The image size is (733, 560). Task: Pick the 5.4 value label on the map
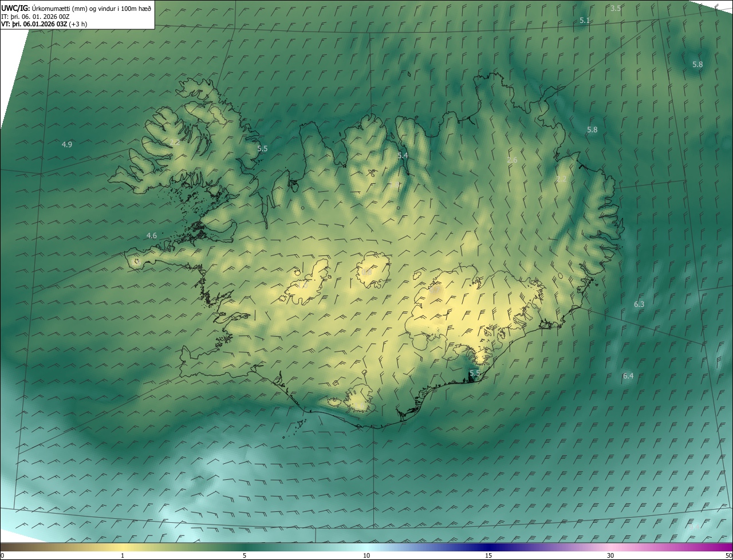pyautogui.click(x=403, y=155)
